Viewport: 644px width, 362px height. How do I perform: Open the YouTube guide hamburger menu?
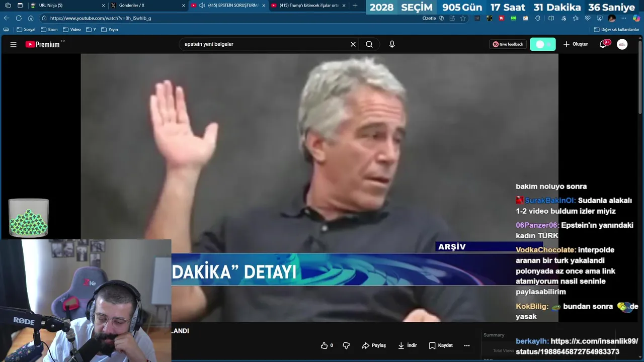(x=13, y=44)
